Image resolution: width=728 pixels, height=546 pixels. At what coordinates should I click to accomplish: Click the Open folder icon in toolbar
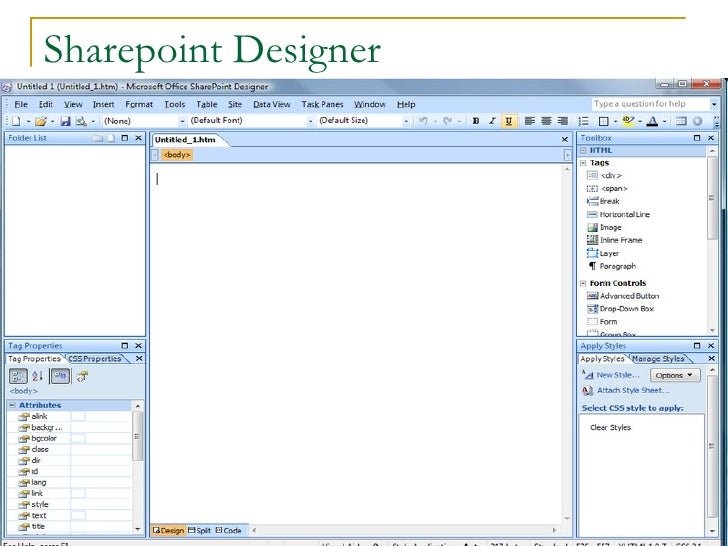tap(40, 121)
